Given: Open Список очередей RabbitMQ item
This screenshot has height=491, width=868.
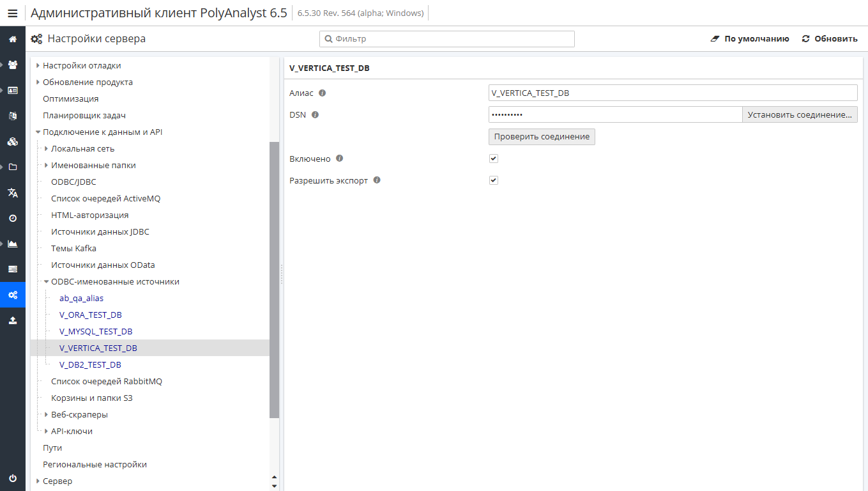Looking at the screenshot, I should point(107,381).
